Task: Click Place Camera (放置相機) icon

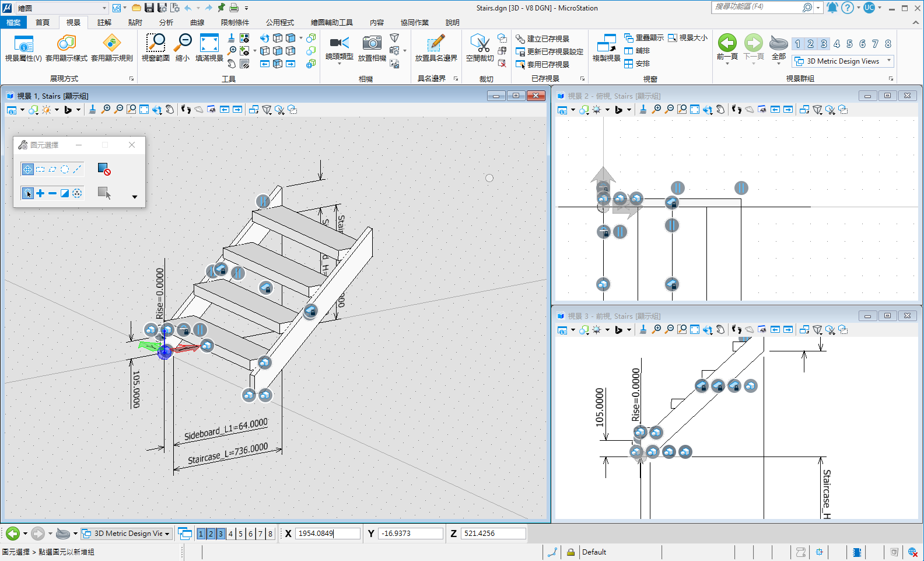Action: (372, 43)
